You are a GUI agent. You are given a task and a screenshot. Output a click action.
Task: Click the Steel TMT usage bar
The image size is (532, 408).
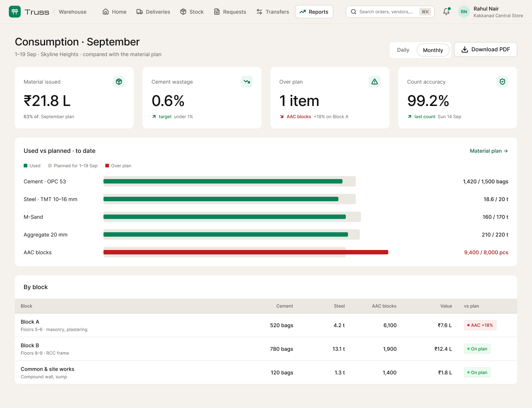(x=221, y=199)
